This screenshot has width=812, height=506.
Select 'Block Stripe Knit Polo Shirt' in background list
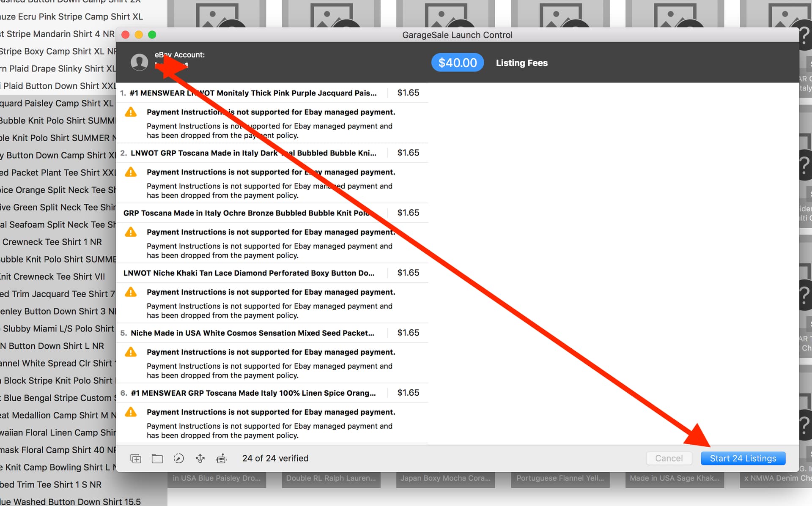point(58,380)
